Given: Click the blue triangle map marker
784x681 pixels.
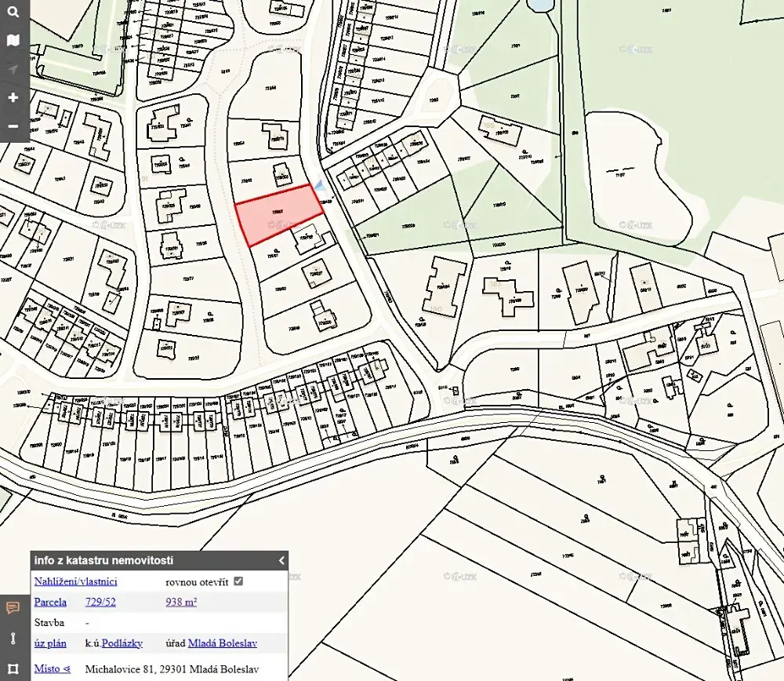Looking at the screenshot, I should point(320,186).
